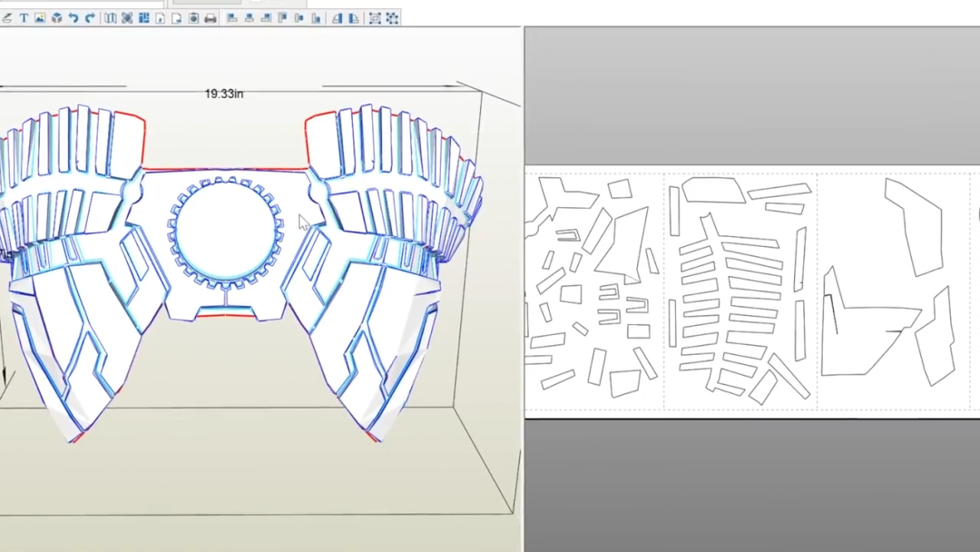Select the Text tool (T icon)

pyautogui.click(x=24, y=18)
